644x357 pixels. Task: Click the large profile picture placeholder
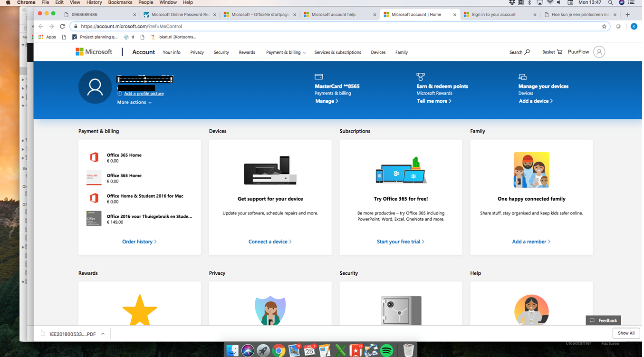tap(95, 87)
